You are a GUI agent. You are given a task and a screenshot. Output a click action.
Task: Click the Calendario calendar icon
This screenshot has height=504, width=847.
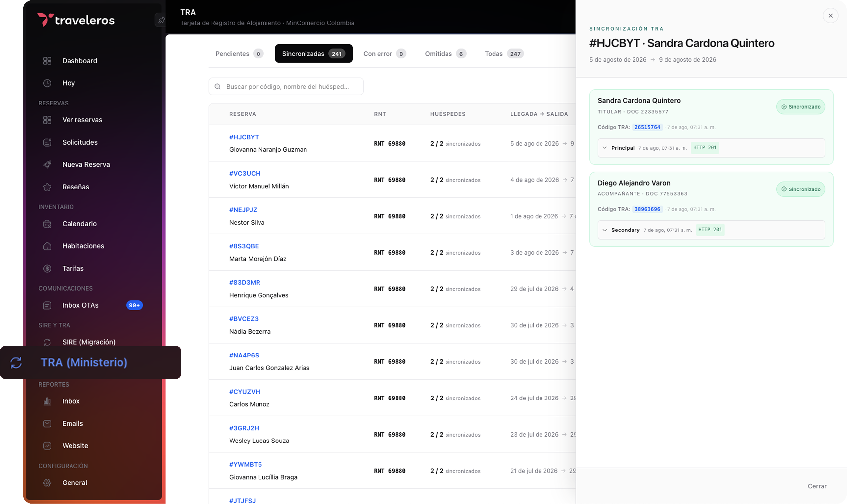pyautogui.click(x=47, y=224)
